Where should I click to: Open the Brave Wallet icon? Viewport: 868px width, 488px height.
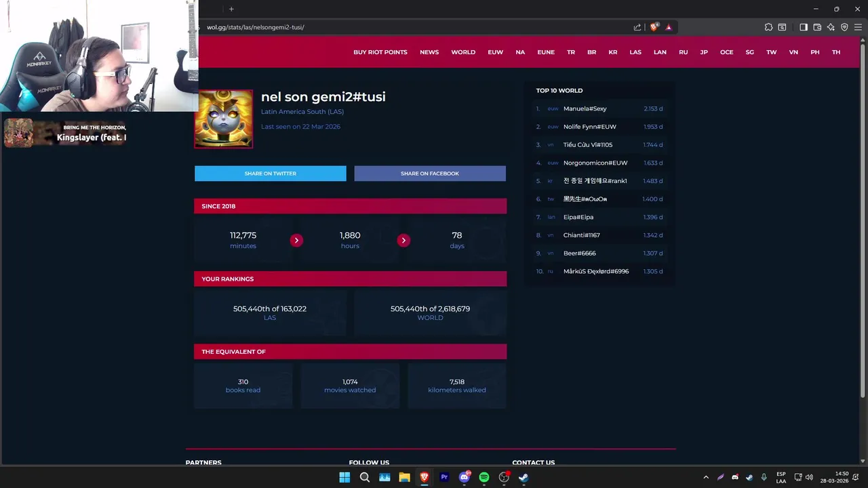[x=817, y=27]
